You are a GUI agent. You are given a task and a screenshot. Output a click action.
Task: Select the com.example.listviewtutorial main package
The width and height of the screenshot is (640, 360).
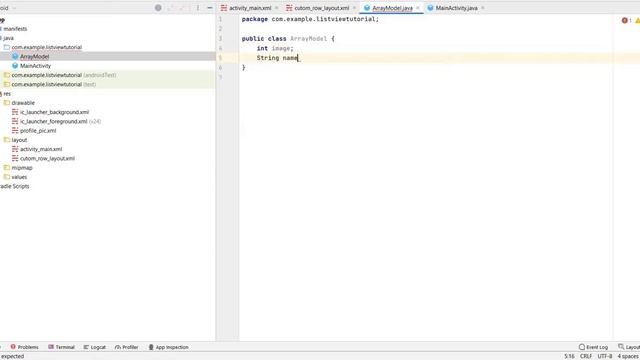click(x=47, y=47)
